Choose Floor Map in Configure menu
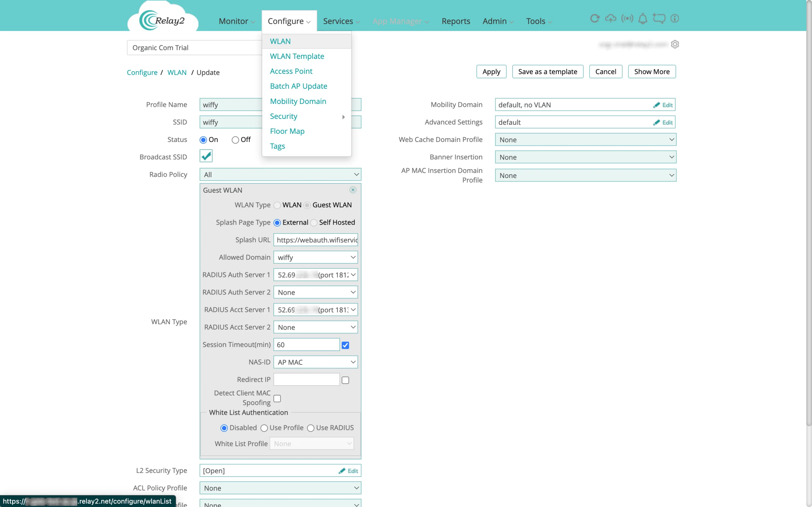 [287, 131]
